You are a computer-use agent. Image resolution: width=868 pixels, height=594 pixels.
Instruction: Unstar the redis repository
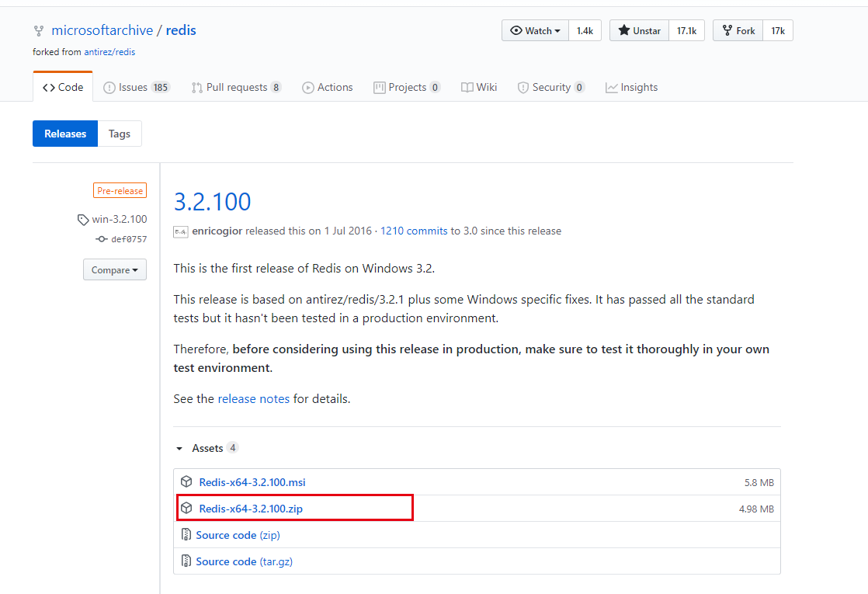coord(639,31)
